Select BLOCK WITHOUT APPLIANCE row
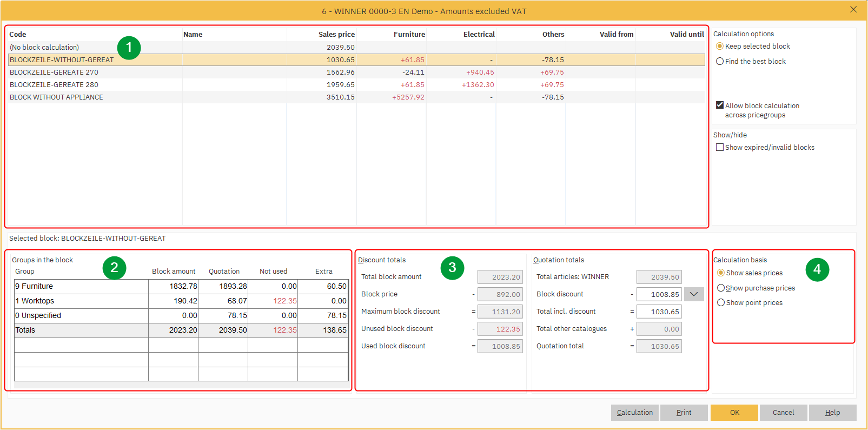This screenshot has height=430, width=868. [56, 97]
